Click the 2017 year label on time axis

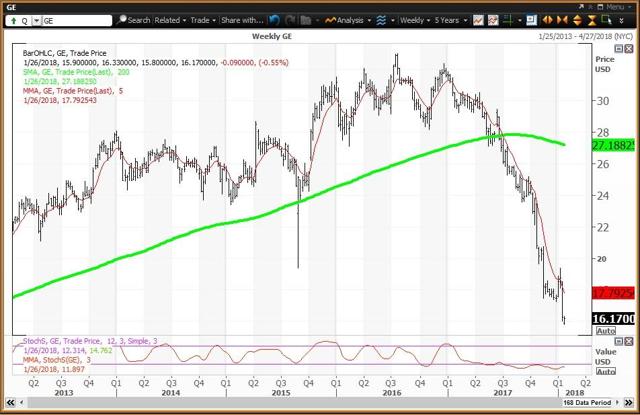[502, 393]
